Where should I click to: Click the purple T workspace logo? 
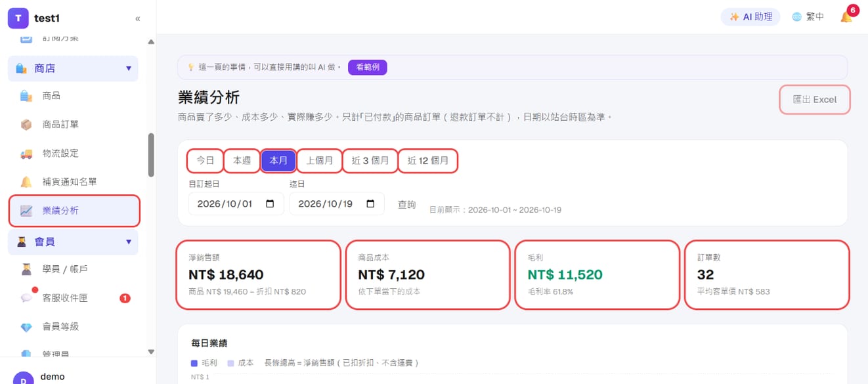coord(18,18)
